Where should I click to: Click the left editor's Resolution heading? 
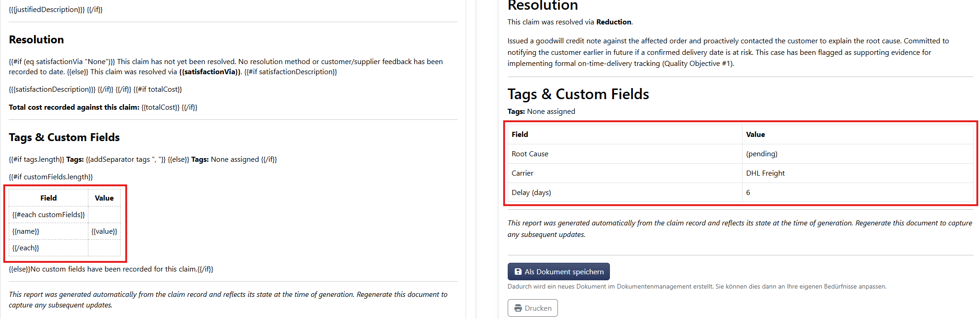36,40
